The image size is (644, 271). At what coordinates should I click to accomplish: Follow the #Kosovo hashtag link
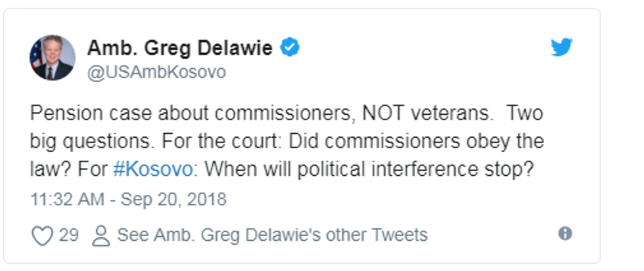pos(153,169)
